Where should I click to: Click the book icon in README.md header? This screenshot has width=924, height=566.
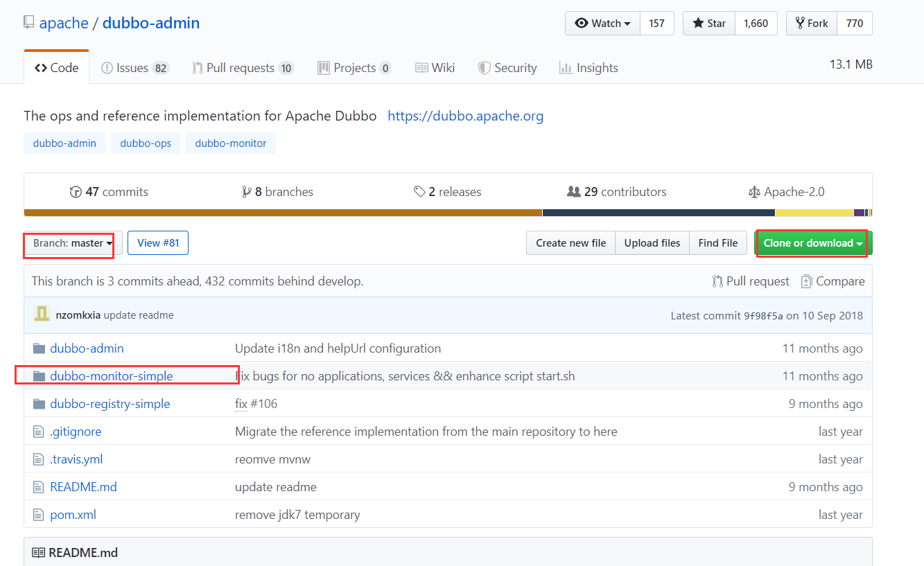click(38, 553)
